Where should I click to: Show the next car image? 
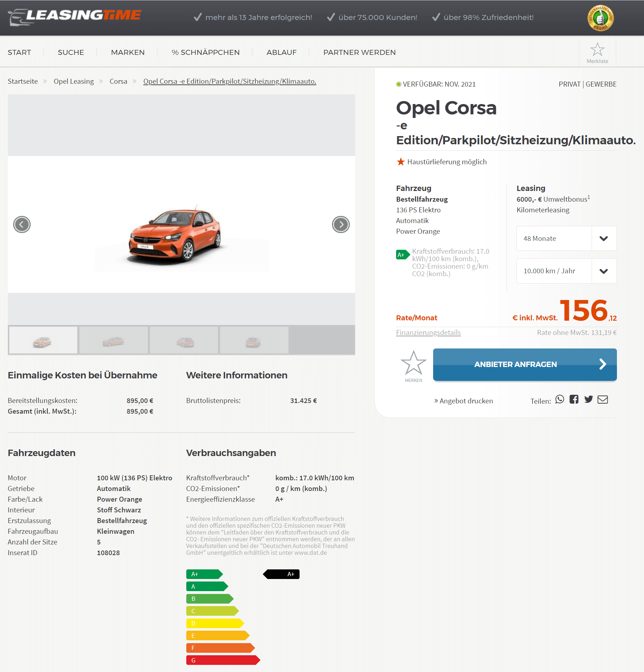click(341, 224)
